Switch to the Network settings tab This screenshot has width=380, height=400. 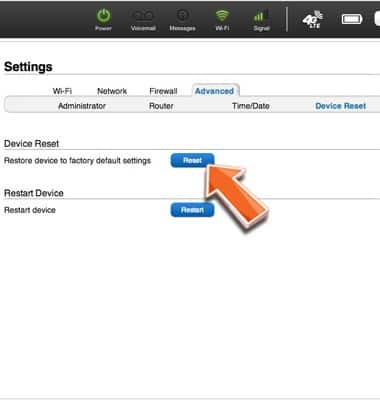(x=112, y=91)
